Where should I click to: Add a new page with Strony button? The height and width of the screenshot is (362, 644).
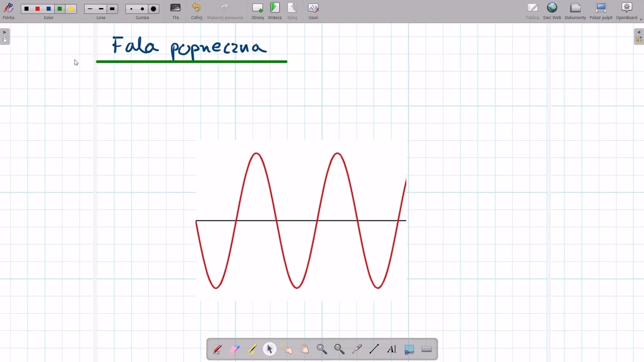258,11
